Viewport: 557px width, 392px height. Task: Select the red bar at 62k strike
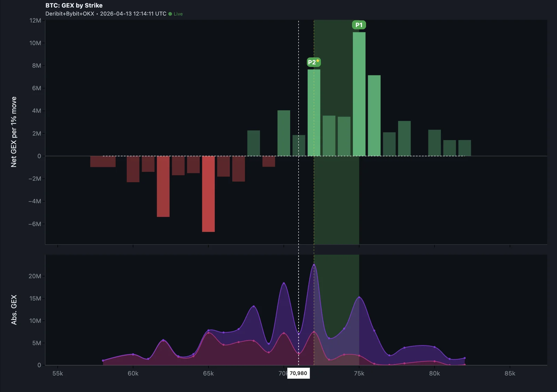click(163, 186)
